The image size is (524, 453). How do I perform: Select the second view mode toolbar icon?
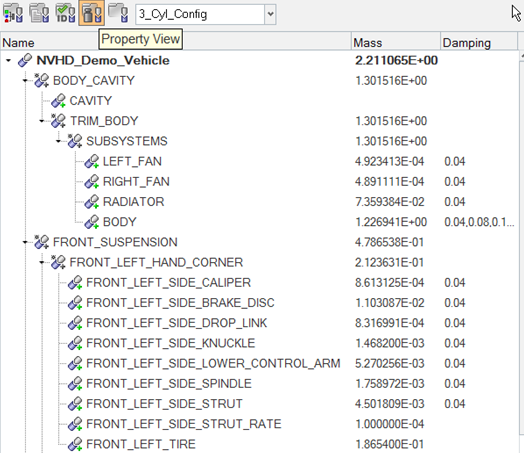[39, 13]
